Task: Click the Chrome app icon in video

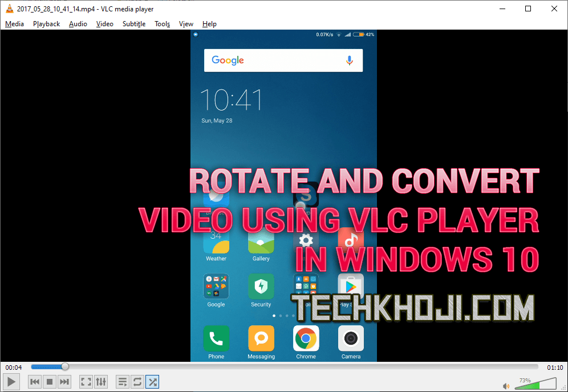Action: [x=306, y=338]
